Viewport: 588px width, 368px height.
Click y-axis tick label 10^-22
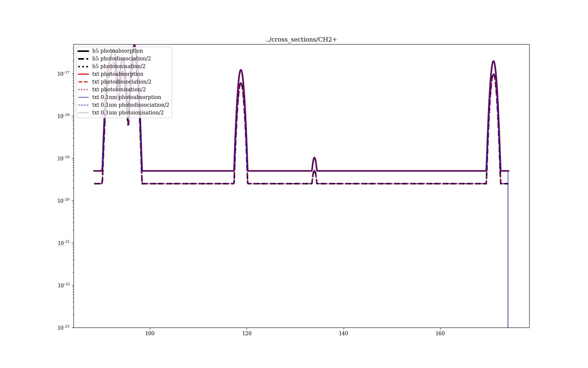pos(63,285)
